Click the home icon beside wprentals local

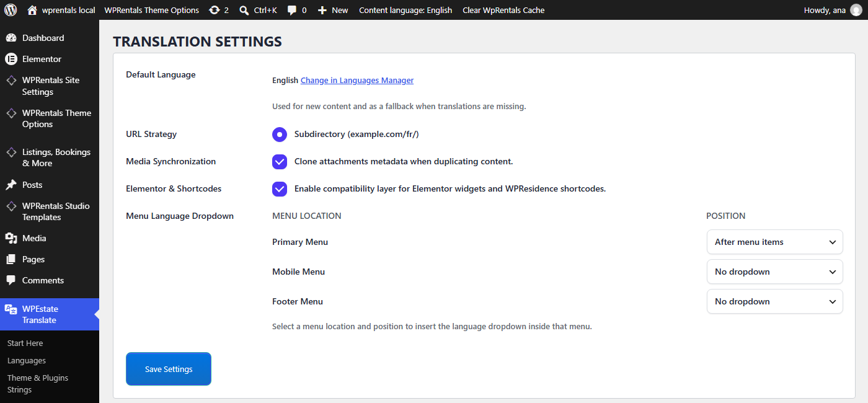[x=32, y=10]
